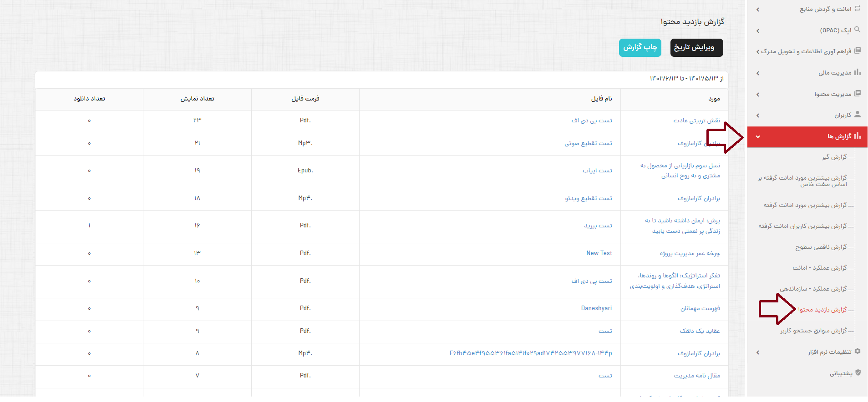Open نقش تربیتی عادت item link

(x=697, y=121)
